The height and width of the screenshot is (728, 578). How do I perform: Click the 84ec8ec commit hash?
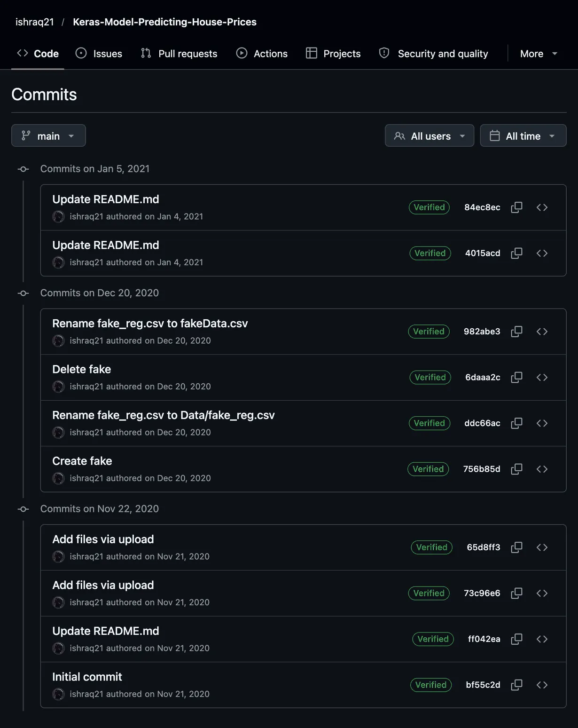coord(482,207)
